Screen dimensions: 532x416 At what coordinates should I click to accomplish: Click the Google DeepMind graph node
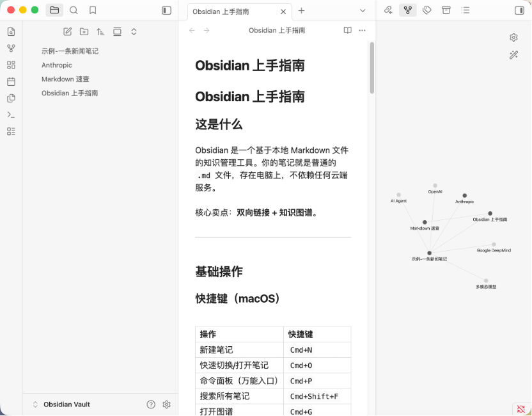[x=494, y=244]
